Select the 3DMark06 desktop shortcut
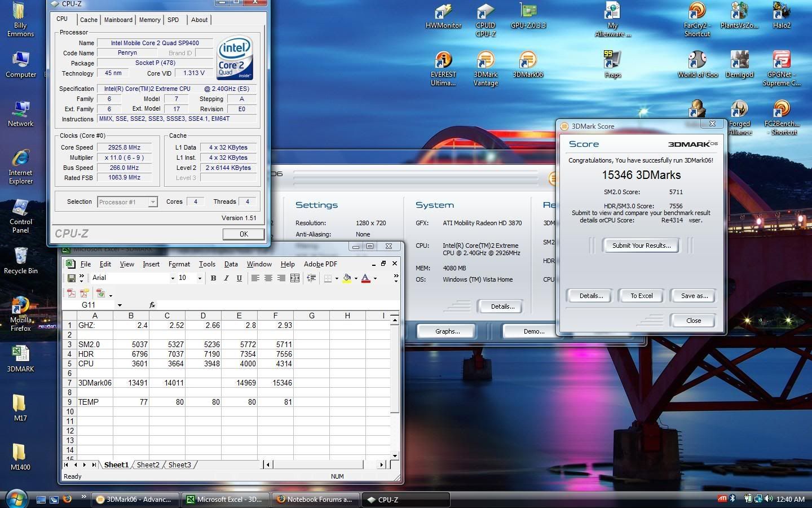 pyautogui.click(x=528, y=65)
